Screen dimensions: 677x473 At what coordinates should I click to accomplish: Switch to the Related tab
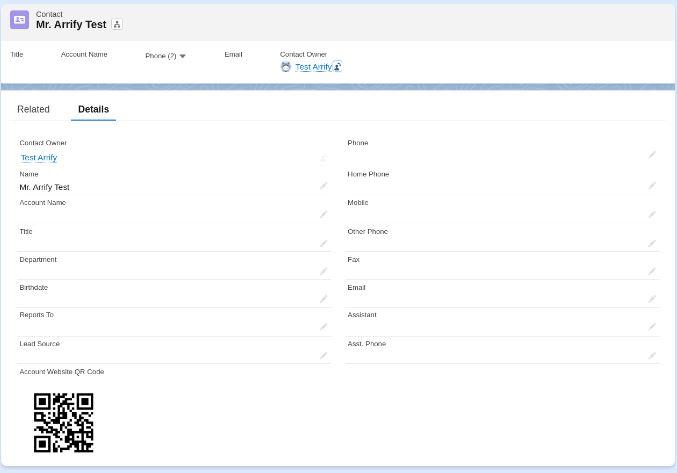33,109
